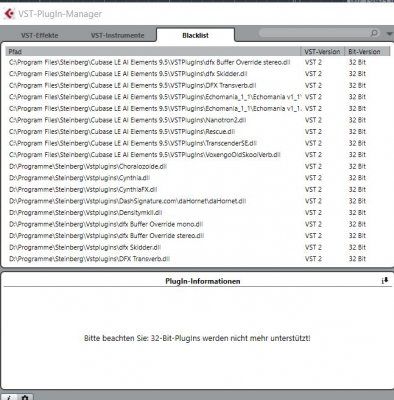
Task: Select the dfx Buffer Override mono.dll row
Action: point(197,224)
